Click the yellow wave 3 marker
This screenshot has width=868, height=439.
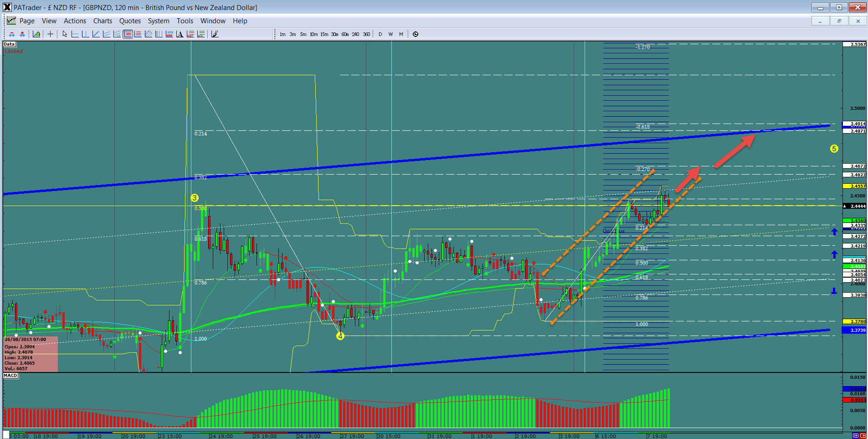click(x=195, y=198)
